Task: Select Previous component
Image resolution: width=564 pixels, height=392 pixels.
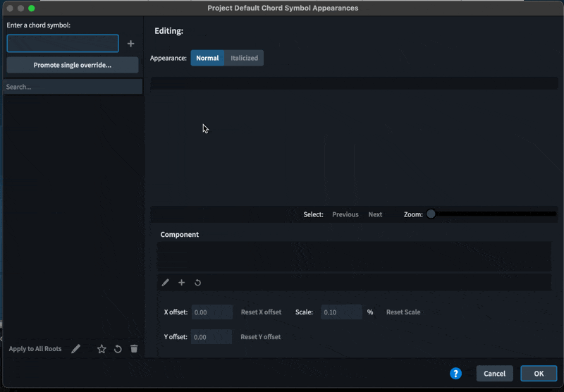Action: click(x=345, y=214)
